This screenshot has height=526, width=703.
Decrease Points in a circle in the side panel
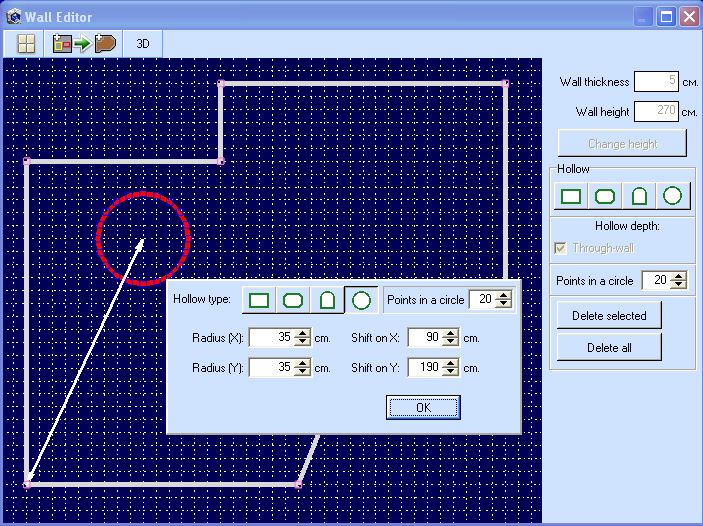point(679,285)
